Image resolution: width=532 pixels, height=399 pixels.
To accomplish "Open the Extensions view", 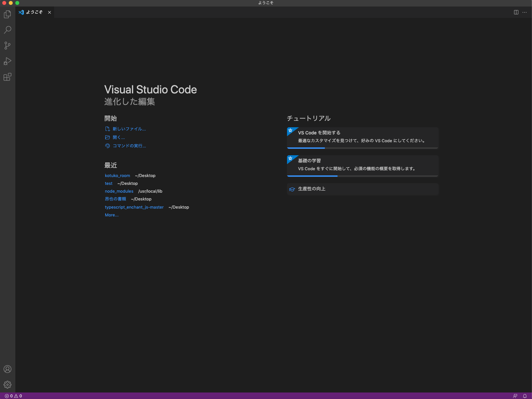I will point(7,77).
